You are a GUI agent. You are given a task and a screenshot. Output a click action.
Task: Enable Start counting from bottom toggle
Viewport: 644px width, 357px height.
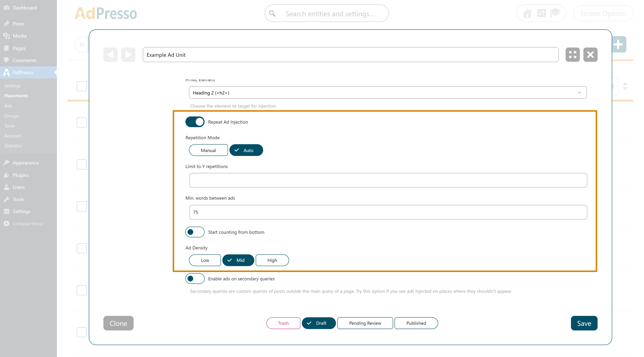195,232
